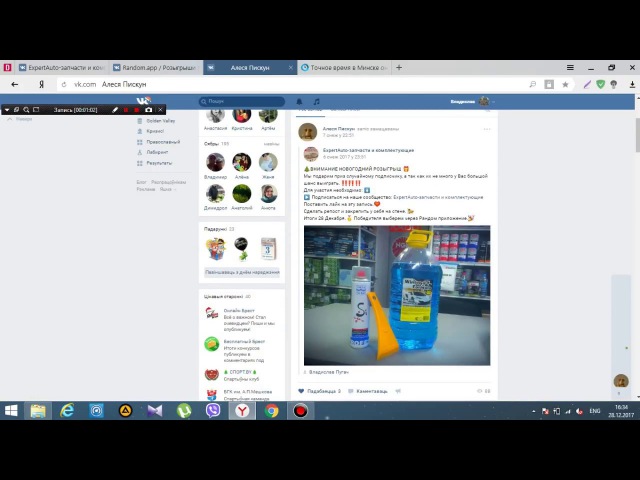The image size is (640, 480).
Task: Share post with megaphone icon
Action: 398,391
